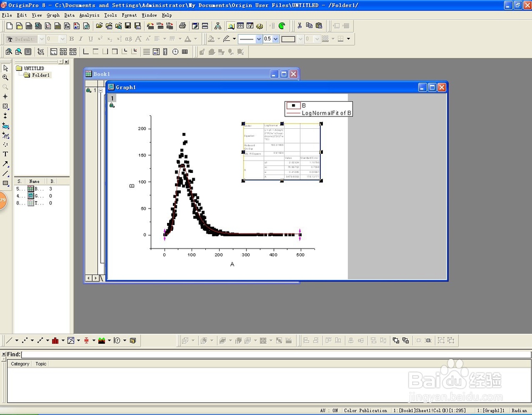Toggle Superscript formatting
Screen dimensions: 532x415
point(100,39)
